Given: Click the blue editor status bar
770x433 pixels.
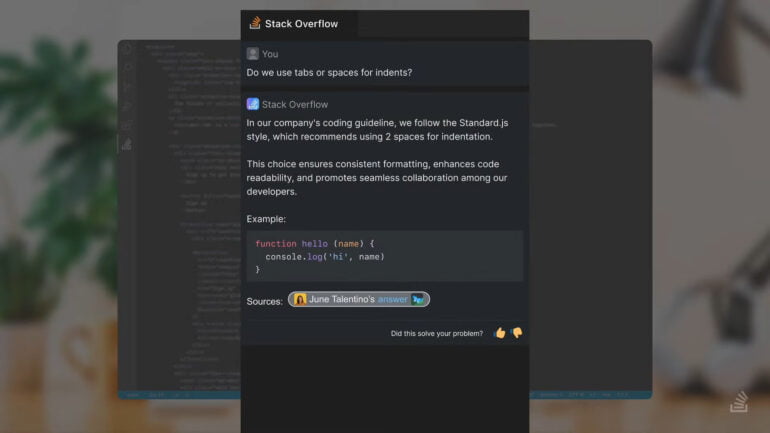Looking at the screenshot, I should [x=385, y=395].
